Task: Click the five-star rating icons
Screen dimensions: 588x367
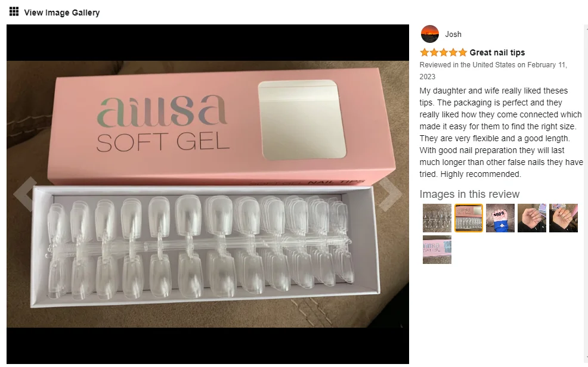Action: click(x=443, y=52)
